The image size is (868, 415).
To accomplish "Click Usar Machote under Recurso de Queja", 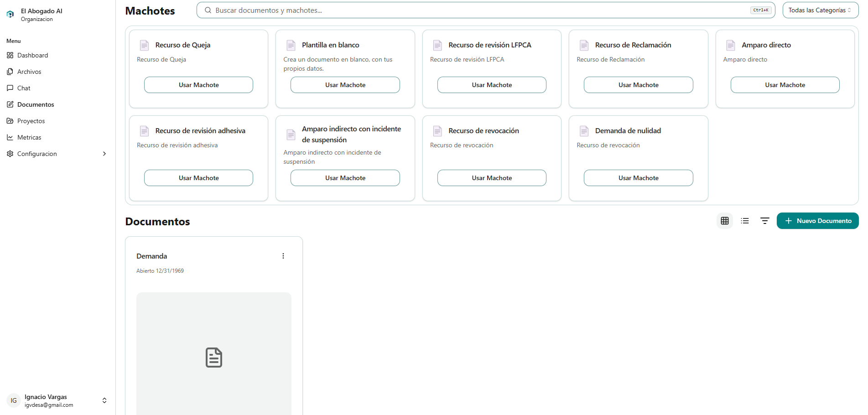I will [x=198, y=85].
